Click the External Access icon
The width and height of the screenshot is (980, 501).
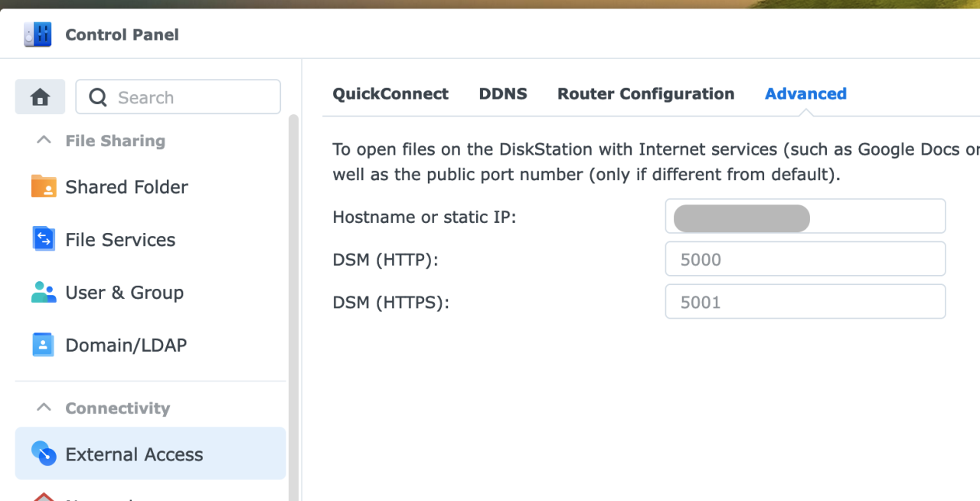coord(44,454)
